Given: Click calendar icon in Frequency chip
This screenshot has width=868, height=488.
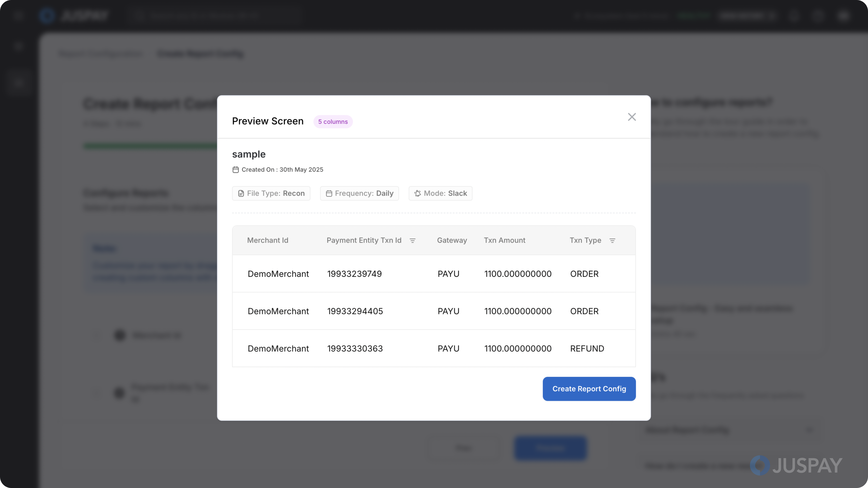Looking at the screenshot, I should coord(329,193).
